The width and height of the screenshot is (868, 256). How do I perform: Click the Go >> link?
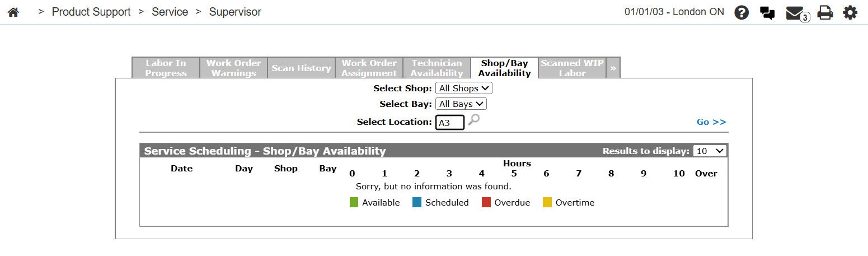click(711, 122)
